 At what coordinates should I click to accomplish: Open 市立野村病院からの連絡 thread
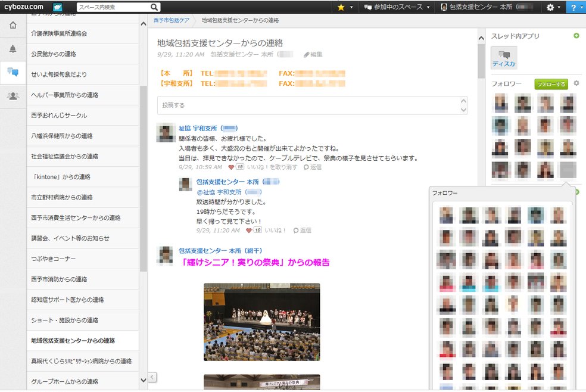coord(83,197)
